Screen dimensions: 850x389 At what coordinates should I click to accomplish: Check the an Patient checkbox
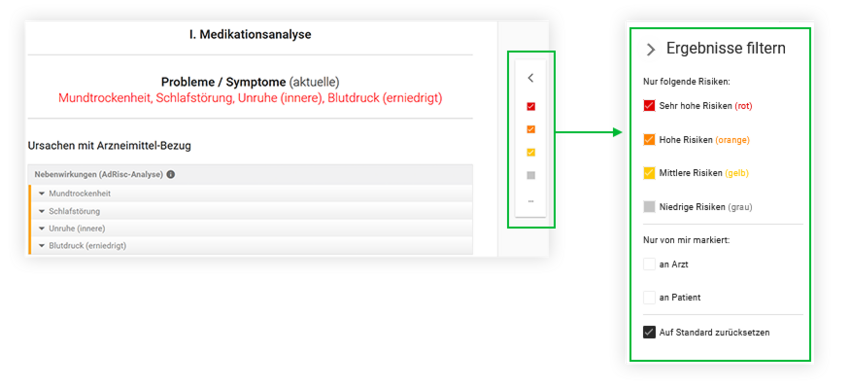point(649,297)
